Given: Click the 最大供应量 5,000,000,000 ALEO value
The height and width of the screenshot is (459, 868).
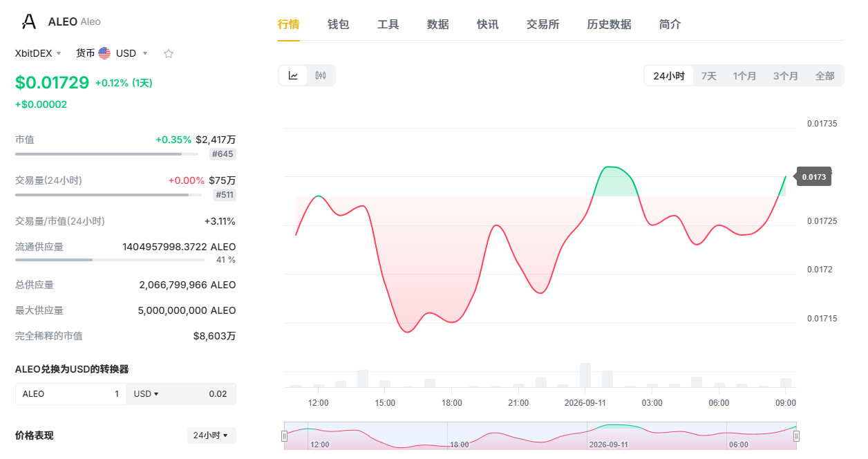Looking at the screenshot, I should pos(187,310).
